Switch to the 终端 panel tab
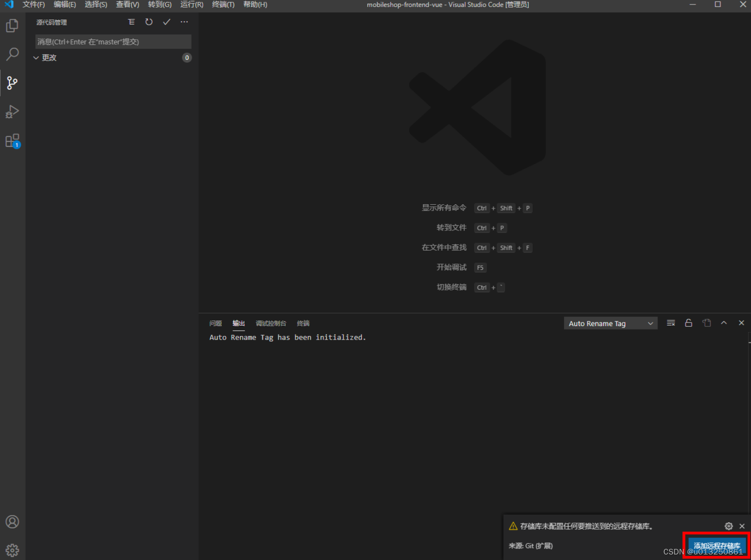The image size is (751, 560). [303, 324]
